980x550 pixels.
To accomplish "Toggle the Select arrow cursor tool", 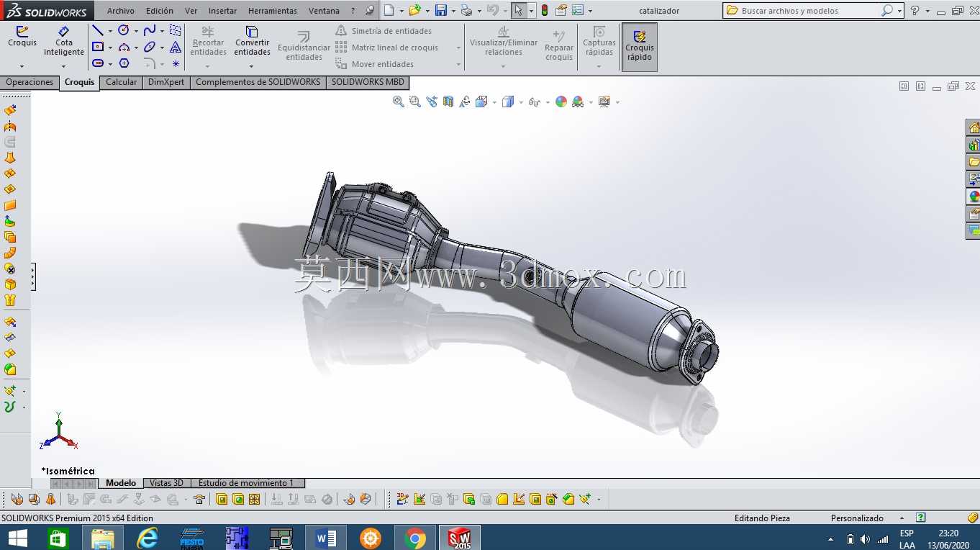I will (x=518, y=10).
